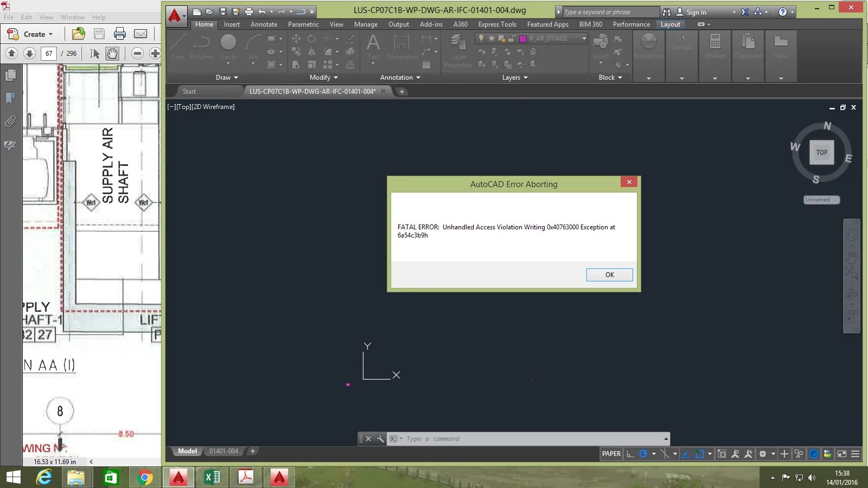The image size is (868, 488).
Task: Close the AutoCAD Error Aborting dialog
Action: pos(629,182)
